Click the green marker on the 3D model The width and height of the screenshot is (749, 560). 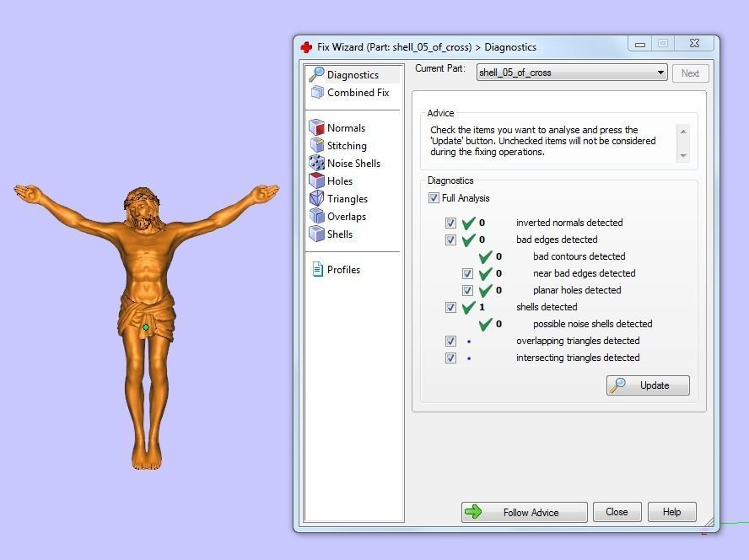click(146, 327)
